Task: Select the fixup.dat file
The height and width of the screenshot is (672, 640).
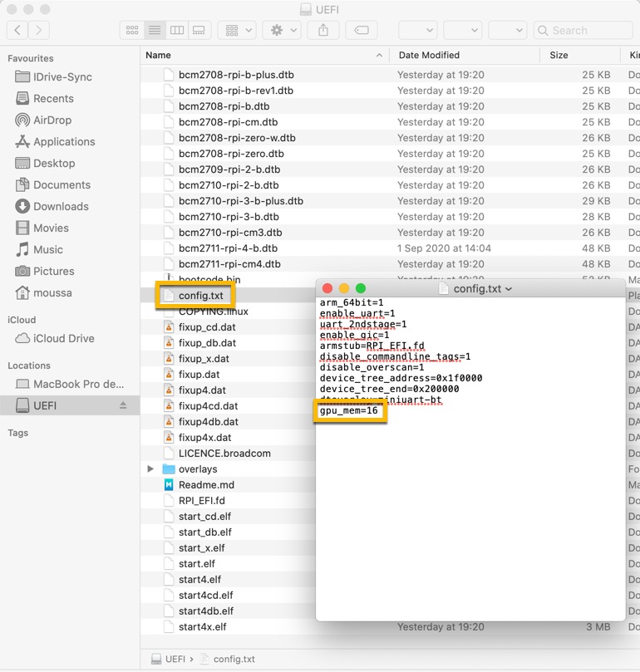Action: tap(199, 375)
